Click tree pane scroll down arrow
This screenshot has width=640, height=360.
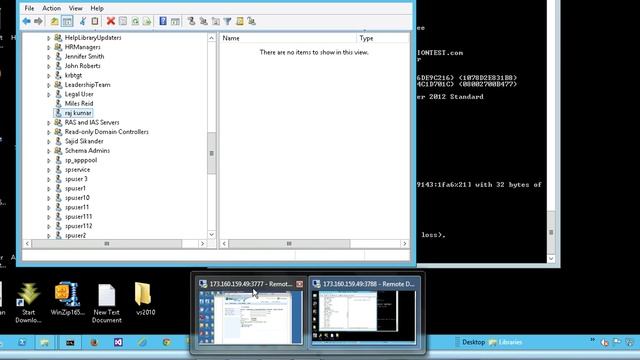click(x=211, y=234)
